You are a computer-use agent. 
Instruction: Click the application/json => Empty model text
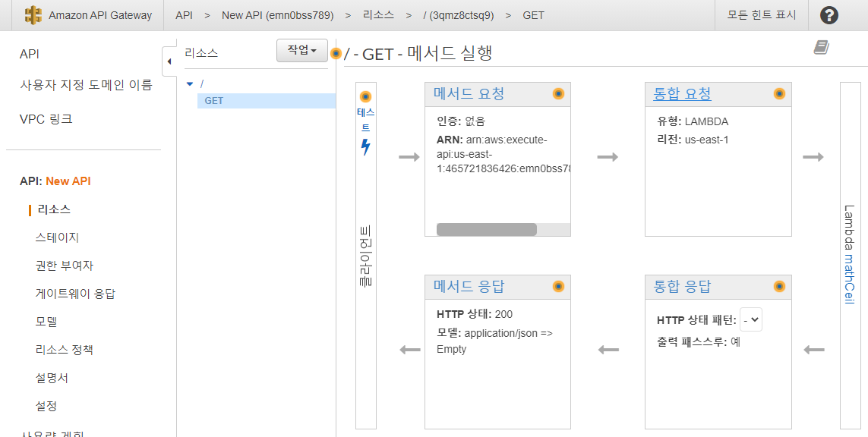coord(494,341)
